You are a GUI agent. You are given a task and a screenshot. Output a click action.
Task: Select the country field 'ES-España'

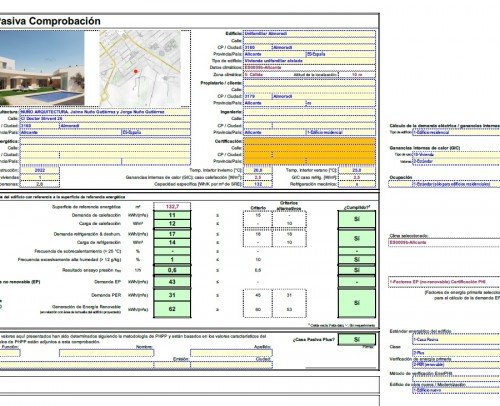341,54
